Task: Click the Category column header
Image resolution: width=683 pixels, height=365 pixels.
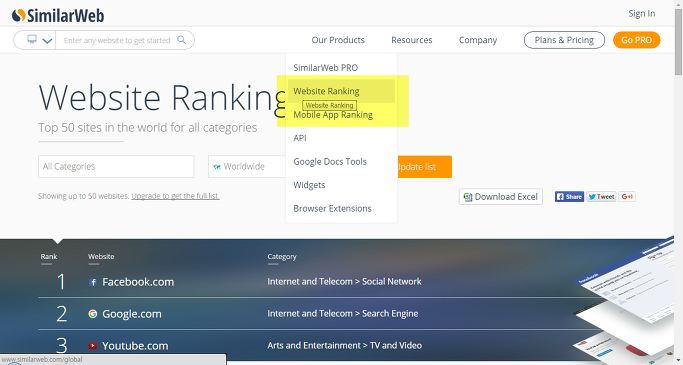Action: coord(282,257)
